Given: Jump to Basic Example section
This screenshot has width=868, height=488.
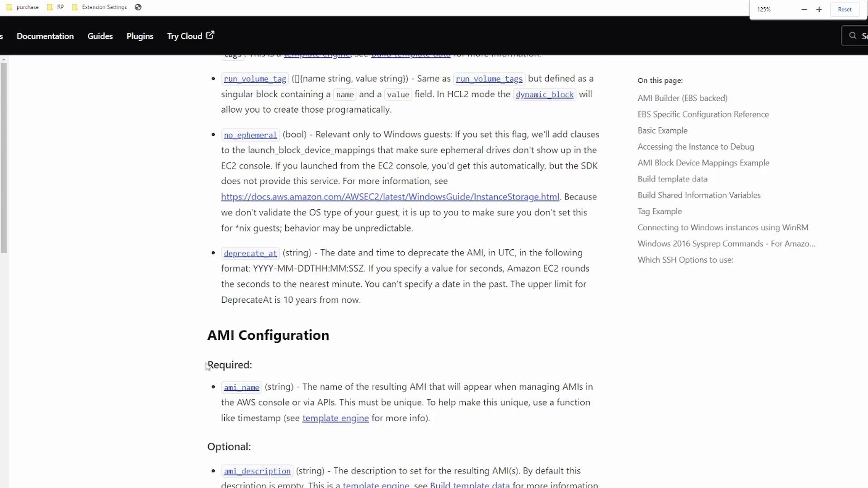Looking at the screenshot, I should 662,131.
